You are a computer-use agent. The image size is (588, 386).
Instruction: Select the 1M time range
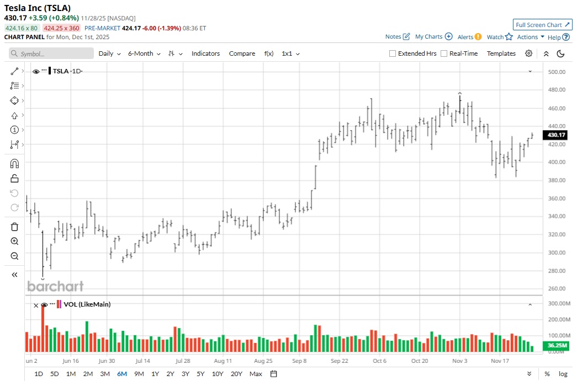pos(71,374)
